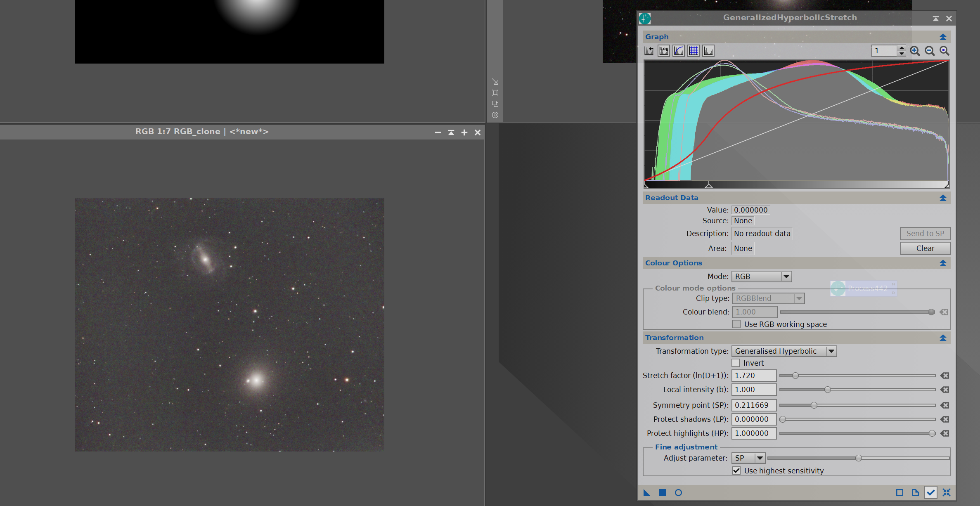The height and width of the screenshot is (506, 980).
Task: Click the Local intensity (b) input field
Action: (x=754, y=390)
